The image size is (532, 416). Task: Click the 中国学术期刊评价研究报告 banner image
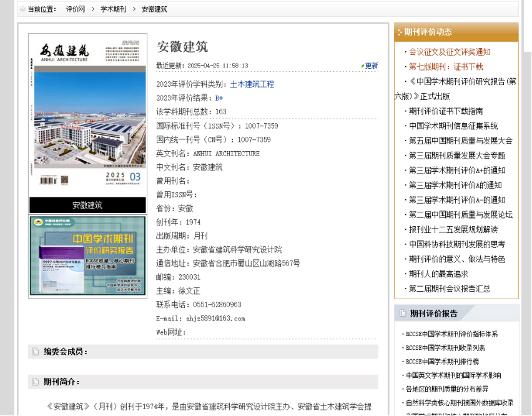[88, 256]
